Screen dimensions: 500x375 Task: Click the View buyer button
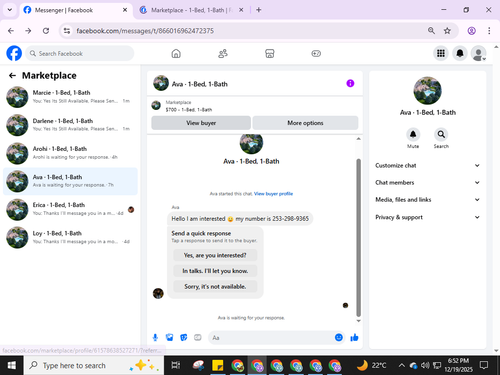(201, 123)
